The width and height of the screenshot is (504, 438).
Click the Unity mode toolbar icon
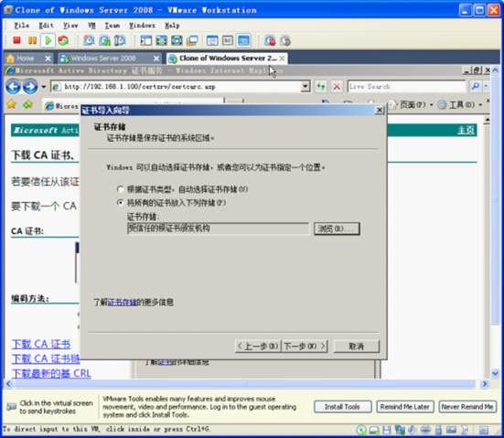(177, 40)
